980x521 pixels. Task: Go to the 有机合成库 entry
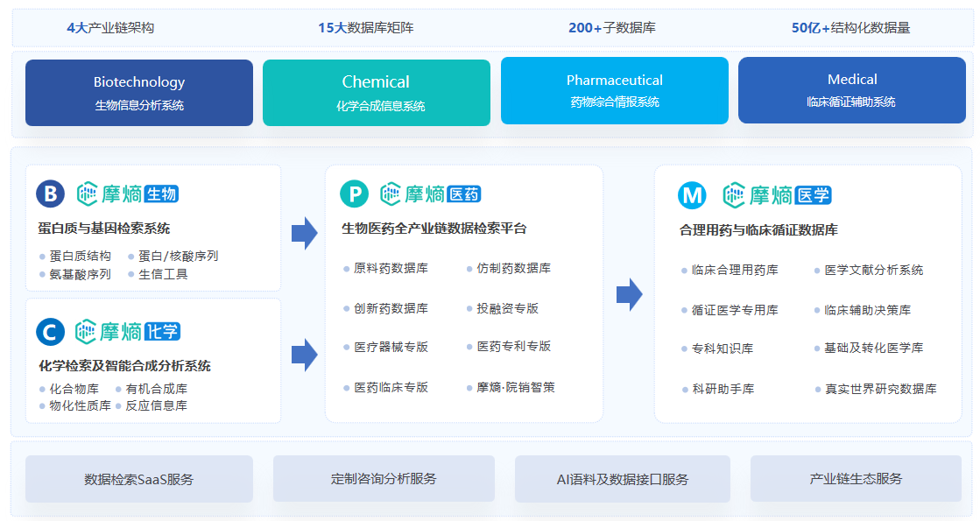(156, 389)
